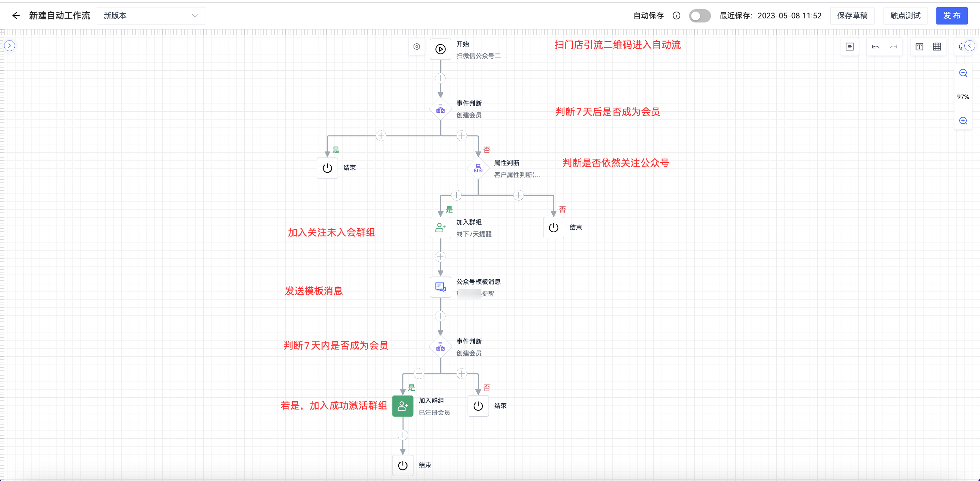The height and width of the screenshot is (481, 980).
Task: Select the 开始 start node play icon
Action: point(440,49)
